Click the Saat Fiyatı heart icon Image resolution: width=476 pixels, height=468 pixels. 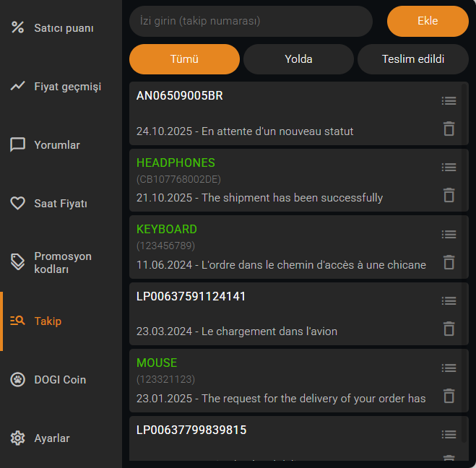pos(17,203)
